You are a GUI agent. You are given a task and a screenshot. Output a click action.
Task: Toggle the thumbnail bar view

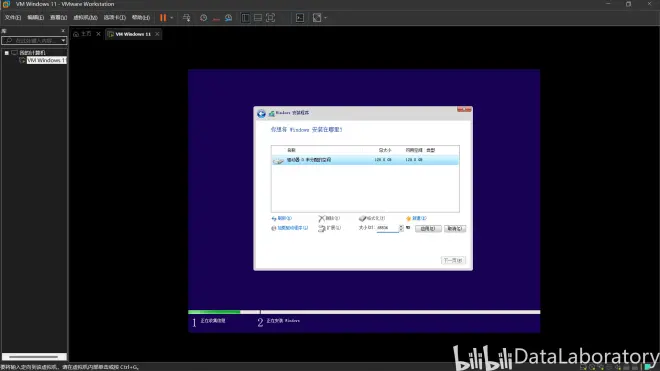pyautogui.click(x=258, y=18)
